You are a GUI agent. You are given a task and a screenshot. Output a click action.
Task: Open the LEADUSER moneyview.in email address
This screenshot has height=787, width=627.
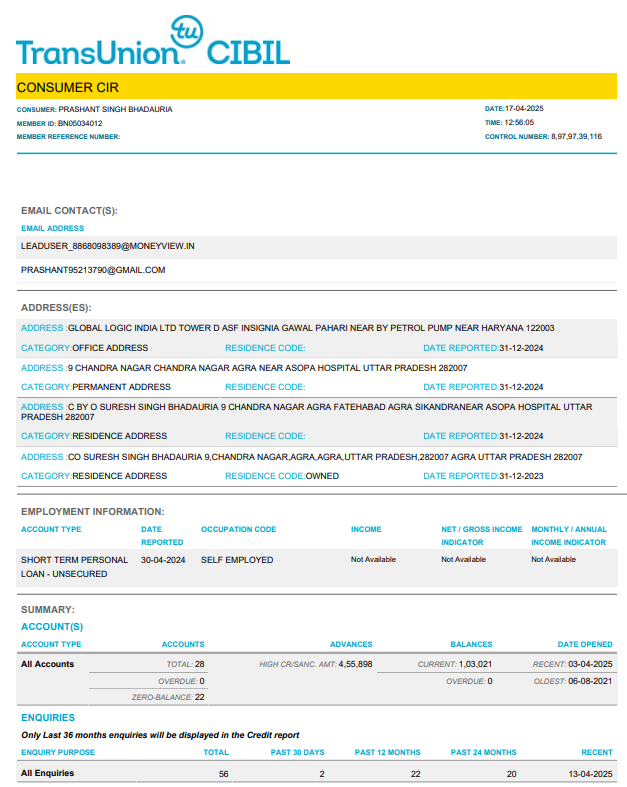click(107, 245)
